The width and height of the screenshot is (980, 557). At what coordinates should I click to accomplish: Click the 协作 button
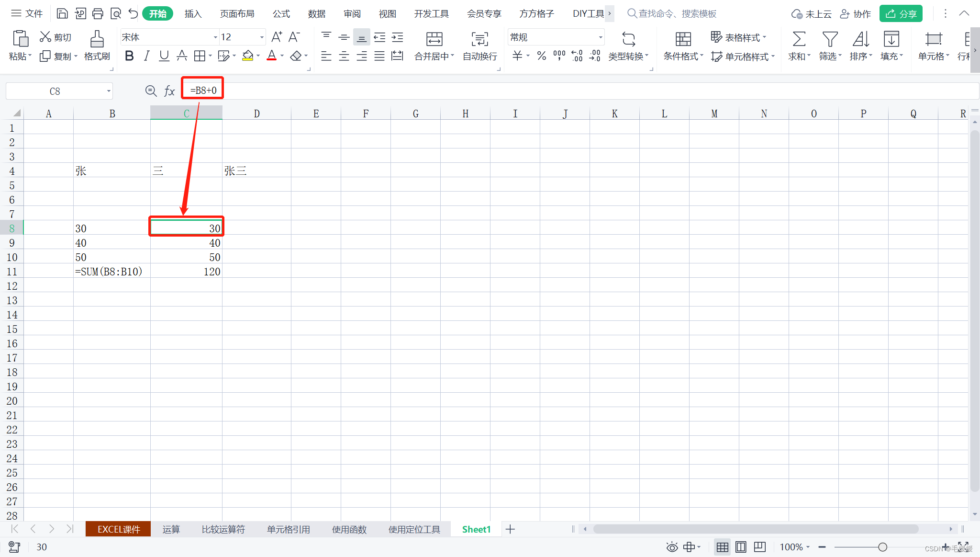tap(856, 13)
